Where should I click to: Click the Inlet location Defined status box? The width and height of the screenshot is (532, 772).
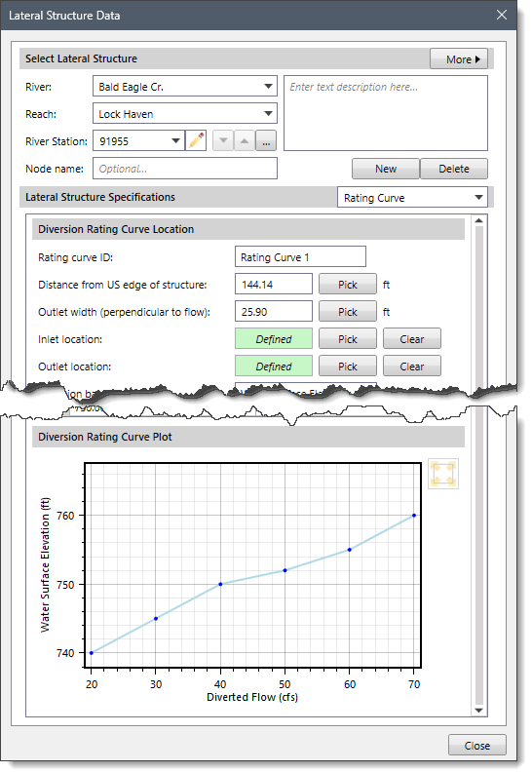point(274,339)
